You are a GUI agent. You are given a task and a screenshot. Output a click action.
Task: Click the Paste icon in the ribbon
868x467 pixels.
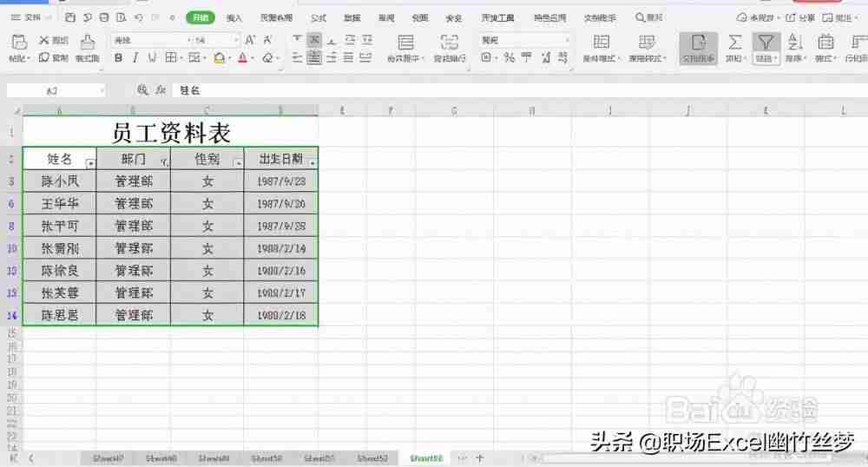[19, 42]
